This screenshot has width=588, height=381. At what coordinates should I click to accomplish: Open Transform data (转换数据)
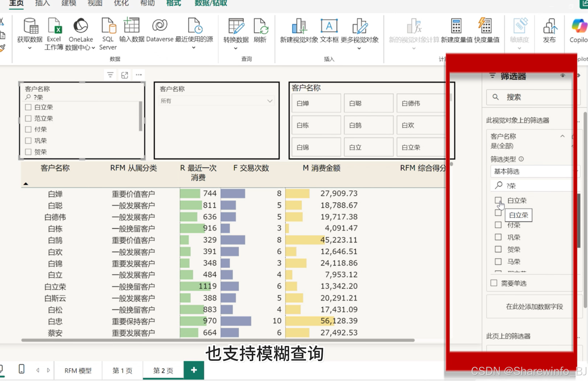(x=236, y=26)
